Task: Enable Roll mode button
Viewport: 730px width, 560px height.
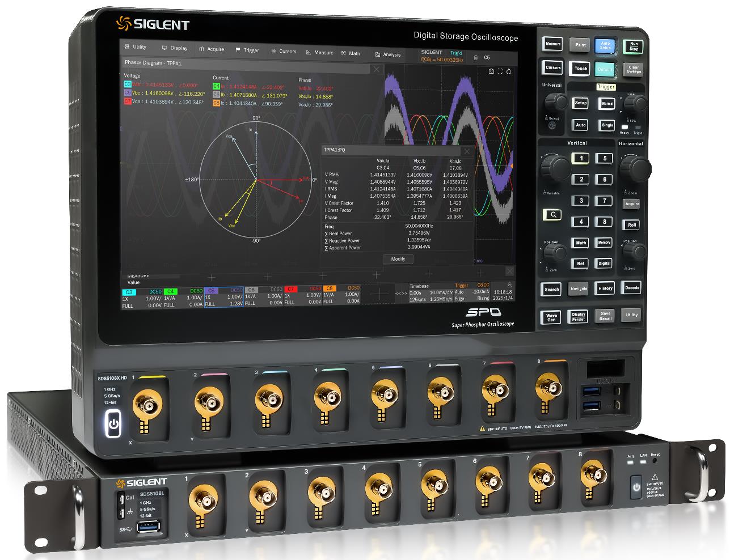Action: pyautogui.click(x=632, y=225)
